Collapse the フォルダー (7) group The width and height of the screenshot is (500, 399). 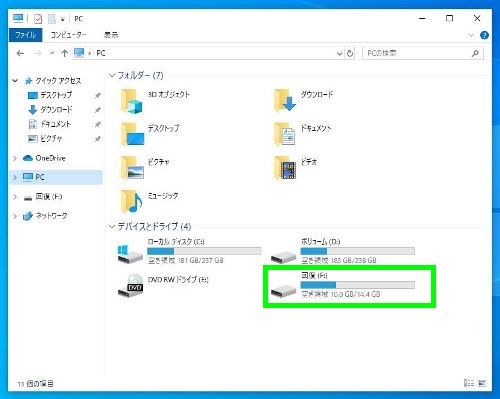coord(112,76)
